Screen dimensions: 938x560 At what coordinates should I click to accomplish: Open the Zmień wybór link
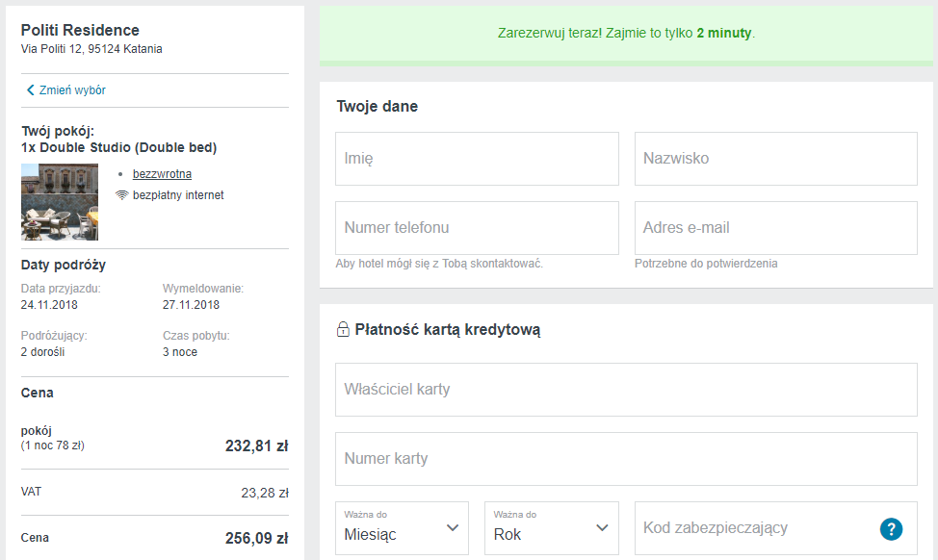[x=72, y=90]
